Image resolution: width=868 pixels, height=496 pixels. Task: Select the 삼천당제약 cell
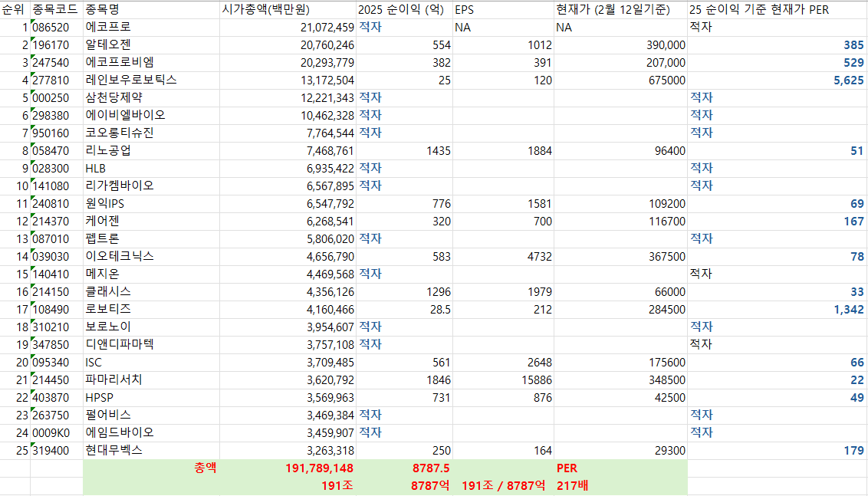click(151, 97)
